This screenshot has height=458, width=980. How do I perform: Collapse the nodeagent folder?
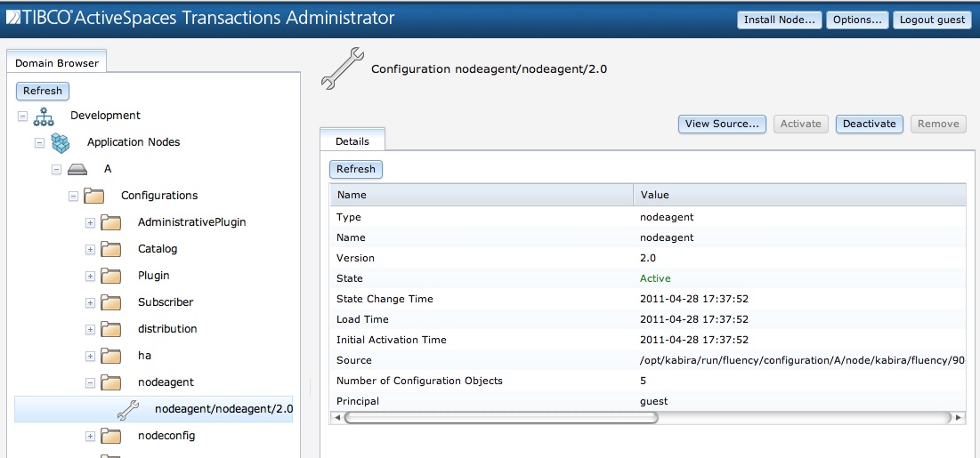90,382
